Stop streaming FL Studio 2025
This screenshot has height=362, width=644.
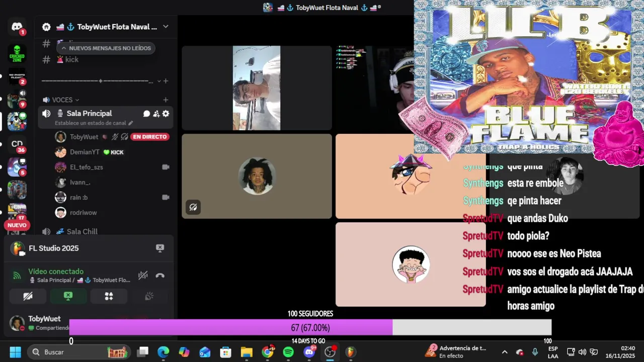pyautogui.click(x=160, y=248)
